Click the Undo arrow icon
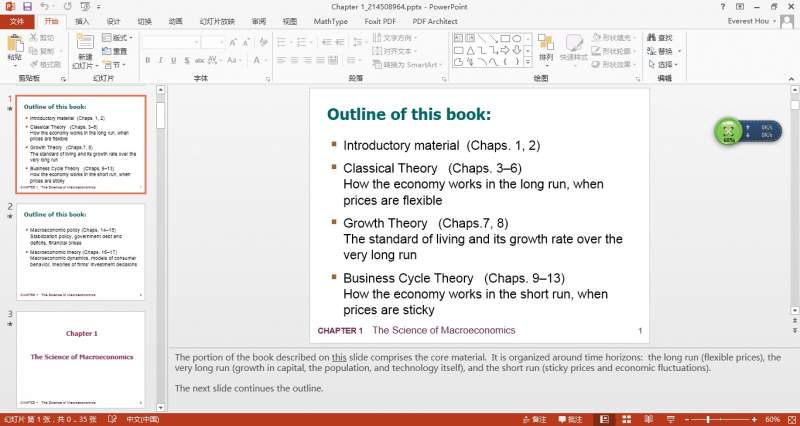Image resolution: width=800 pixels, height=426 pixels. pyautogui.click(x=43, y=6)
